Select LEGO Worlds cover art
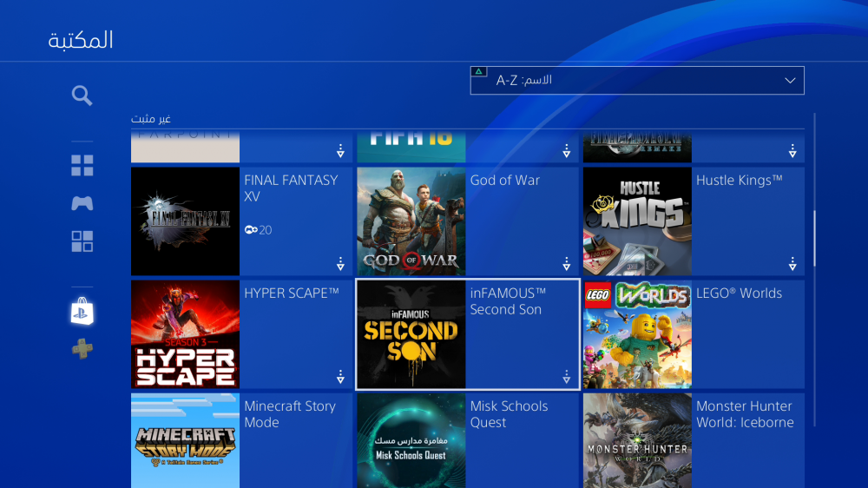 637,334
